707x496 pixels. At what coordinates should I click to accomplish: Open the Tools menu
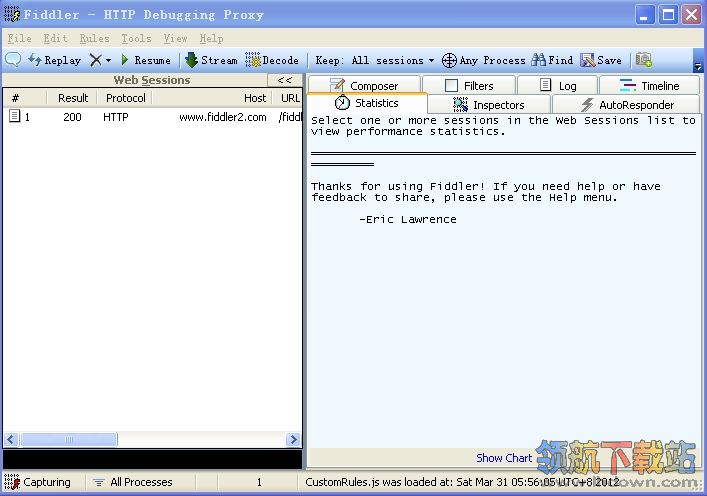[x=136, y=38]
